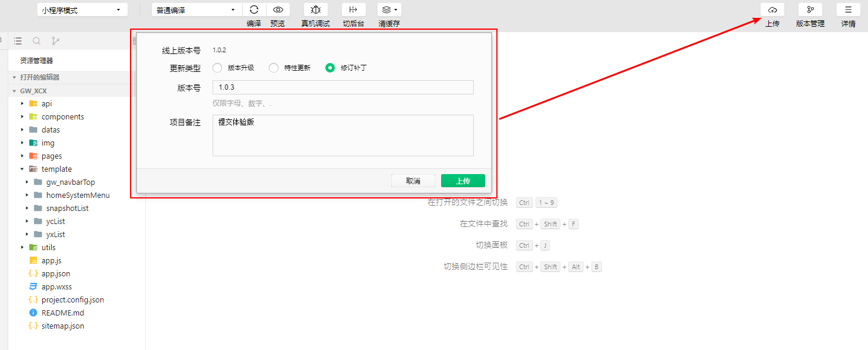Click the 资源管理器 panel title

pyautogui.click(x=37, y=61)
